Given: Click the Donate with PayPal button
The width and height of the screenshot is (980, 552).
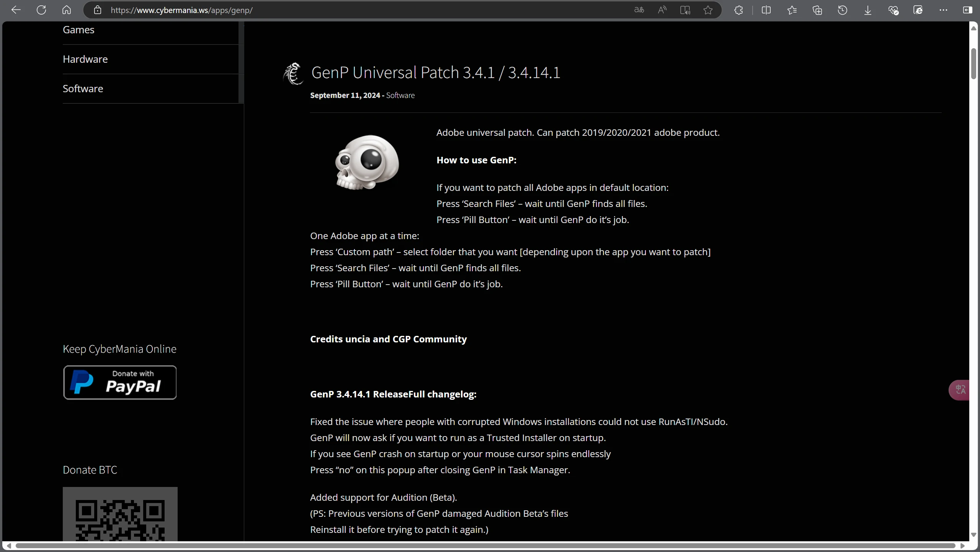Looking at the screenshot, I should pos(120,382).
